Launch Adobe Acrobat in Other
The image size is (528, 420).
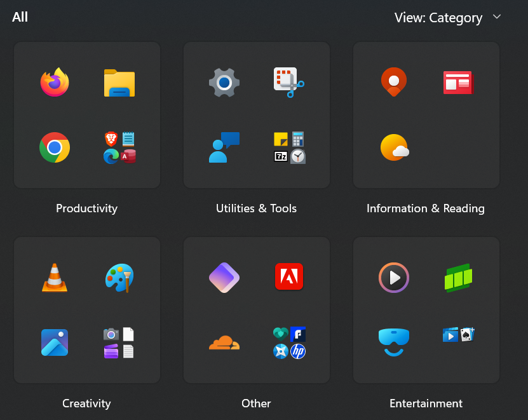click(x=289, y=276)
